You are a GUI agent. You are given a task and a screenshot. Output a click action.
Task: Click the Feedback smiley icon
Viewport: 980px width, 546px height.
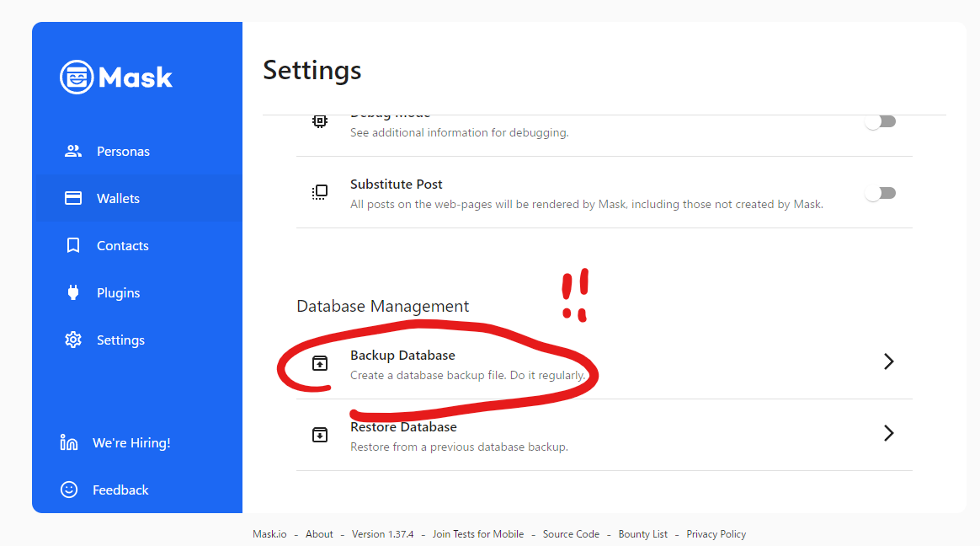pyautogui.click(x=69, y=489)
